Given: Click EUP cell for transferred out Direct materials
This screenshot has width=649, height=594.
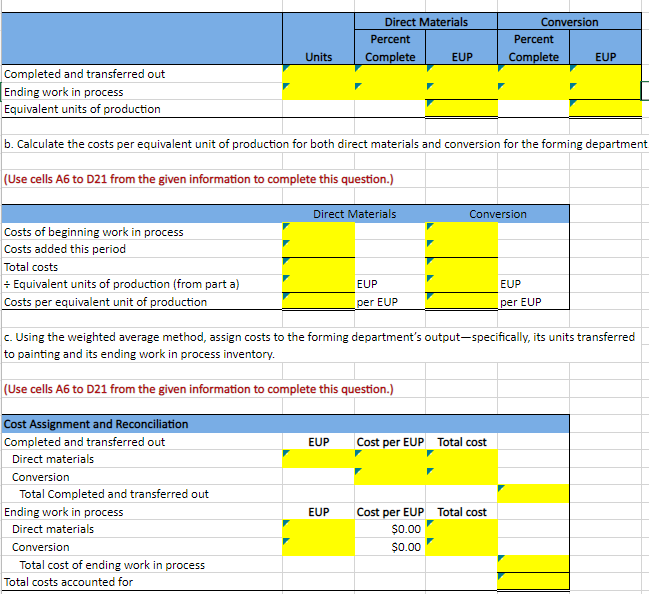Looking at the screenshot, I should pyautogui.click(x=318, y=459).
